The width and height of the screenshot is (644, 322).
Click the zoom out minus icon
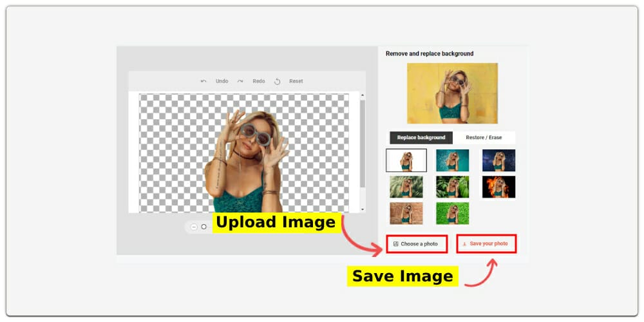[194, 227]
